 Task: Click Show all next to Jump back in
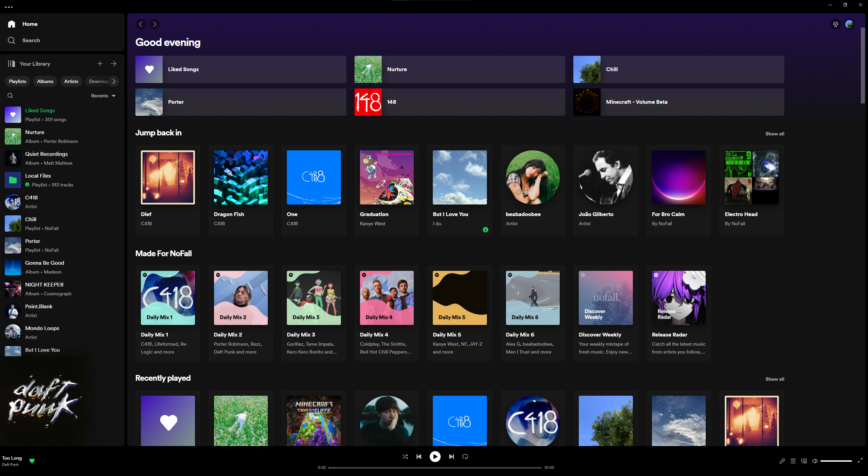[774, 134]
